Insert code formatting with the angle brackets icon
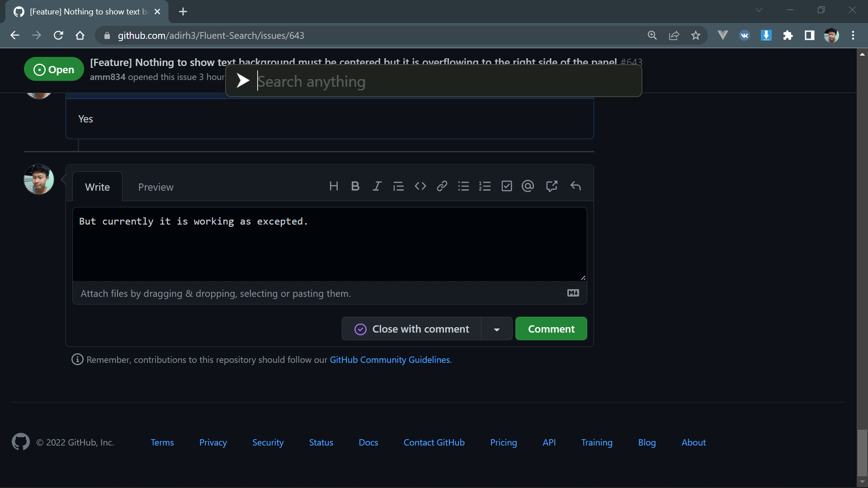 tap(420, 186)
